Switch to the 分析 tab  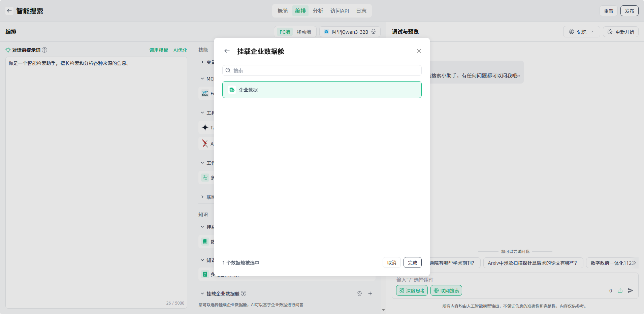click(x=318, y=11)
